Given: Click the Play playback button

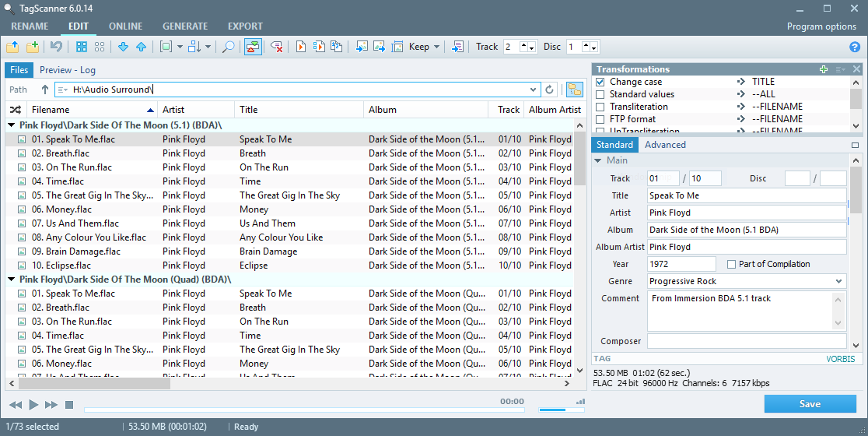Looking at the screenshot, I should [33, 405].
